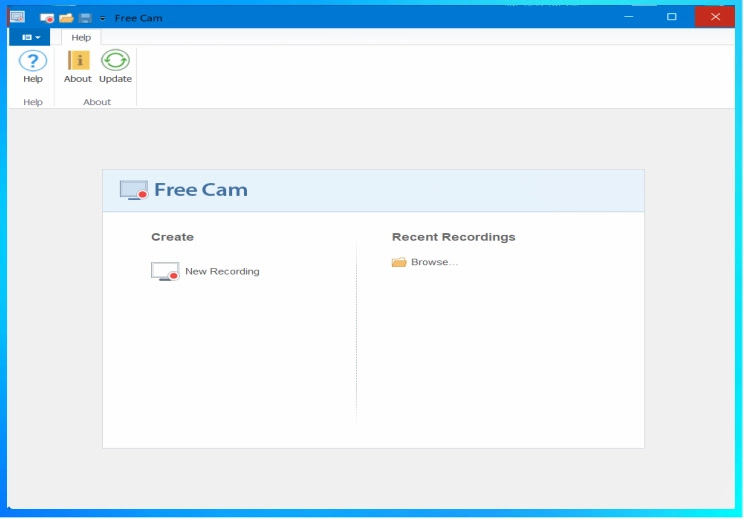Click the Browse folder icon
This screenshot has height=520, width=744.
coord(399,262)
